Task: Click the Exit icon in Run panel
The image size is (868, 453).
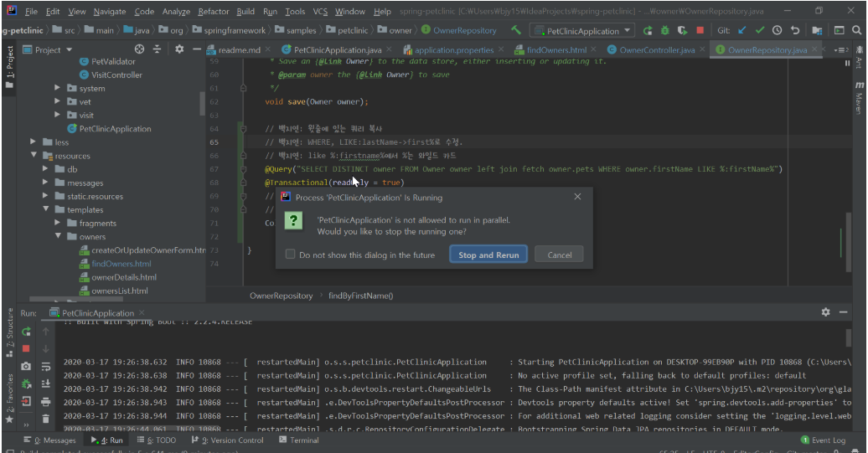Action: pos(26,401)
